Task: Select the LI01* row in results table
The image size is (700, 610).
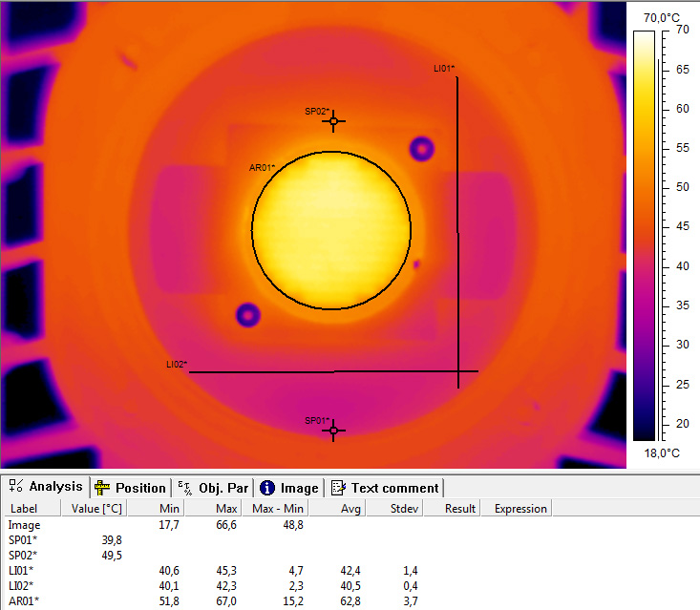Action: [x=23, y=570]
